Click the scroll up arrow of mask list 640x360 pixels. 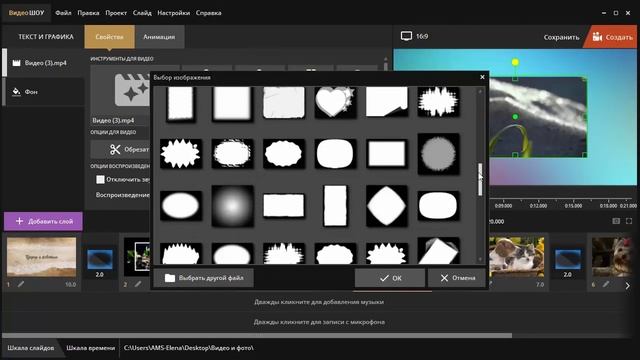(x=480, y=91)
